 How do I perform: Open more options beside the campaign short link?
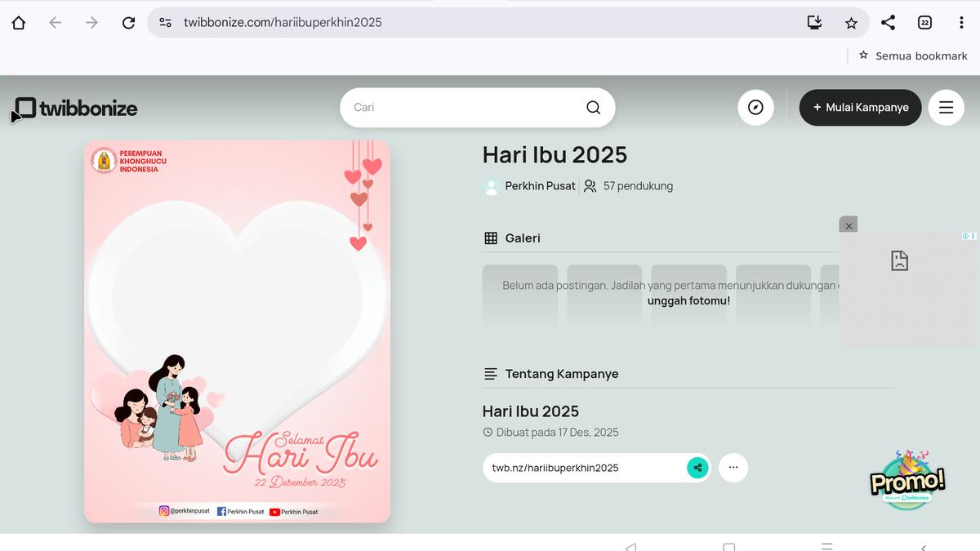733,468
